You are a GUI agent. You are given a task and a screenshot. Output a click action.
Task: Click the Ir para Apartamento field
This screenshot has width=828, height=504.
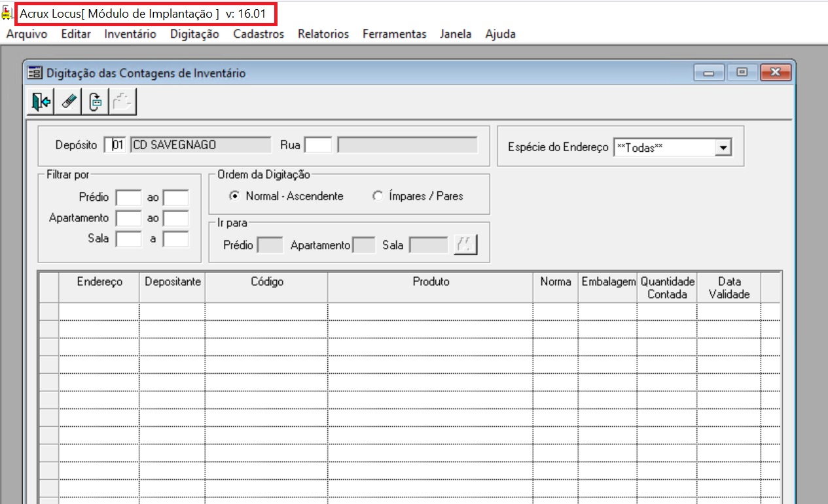tap(364, 245)
